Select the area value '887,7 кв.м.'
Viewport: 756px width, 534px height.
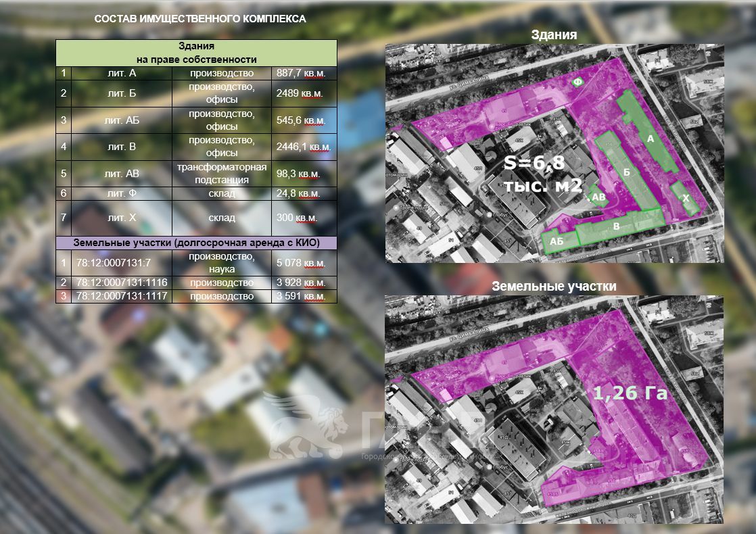(301, 73)
